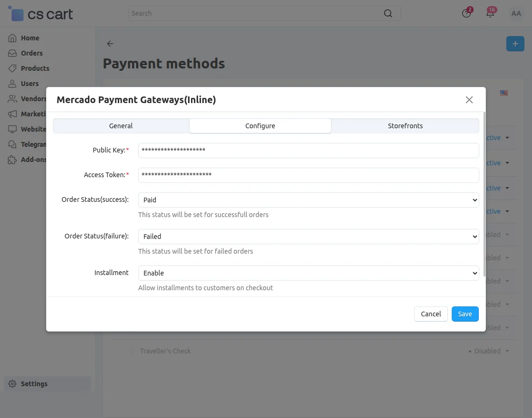Viewport: 532px width, 418px height.
Task: Open the Orders menu item
Action: tap(31, 53)
